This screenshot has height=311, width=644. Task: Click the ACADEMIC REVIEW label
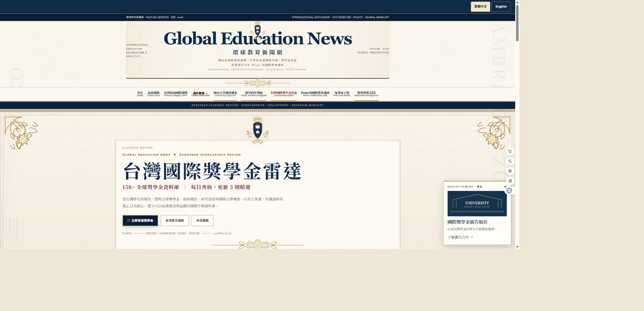tap(138, 148)
